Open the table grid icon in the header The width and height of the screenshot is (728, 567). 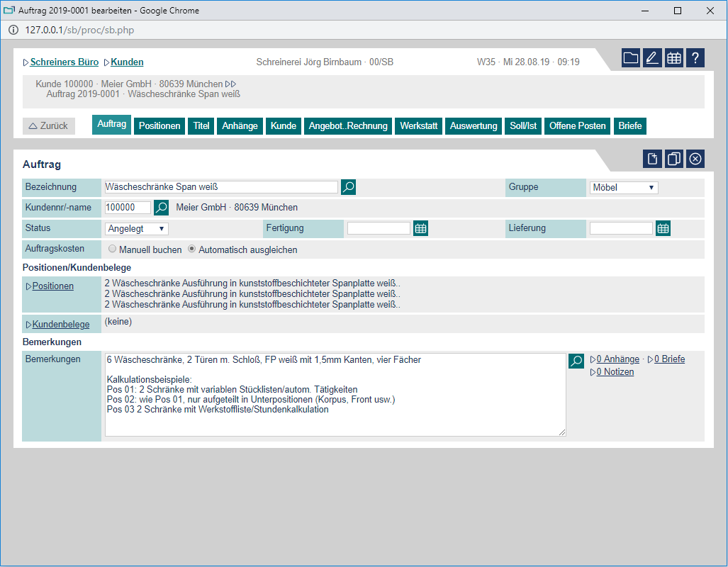click(x=674, y=58)
